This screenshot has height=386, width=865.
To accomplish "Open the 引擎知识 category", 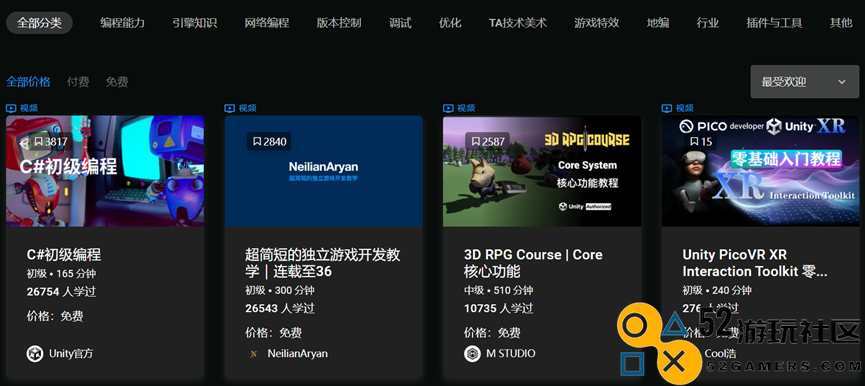I will tap(195, 23).
